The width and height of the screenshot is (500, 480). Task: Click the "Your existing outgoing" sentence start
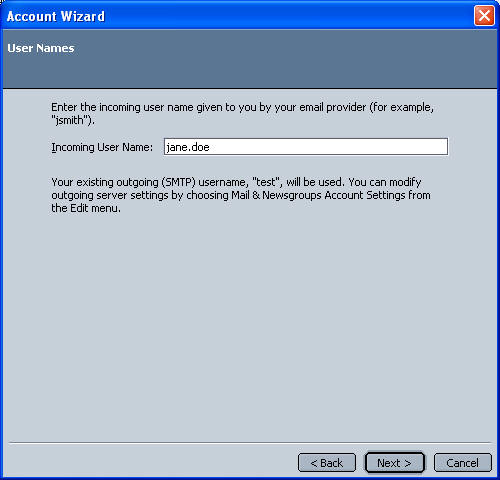(x=105, y=182)
